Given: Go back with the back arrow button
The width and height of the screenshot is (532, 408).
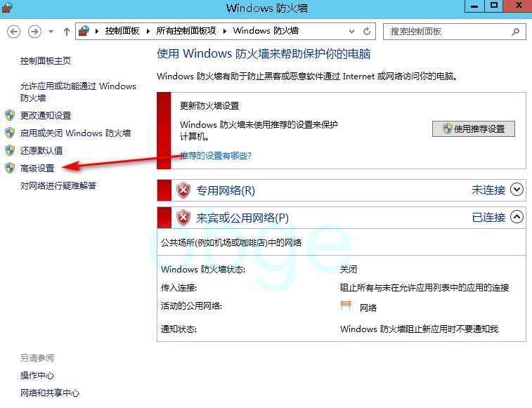Looking at the screenshot, I should click(13, 32).
